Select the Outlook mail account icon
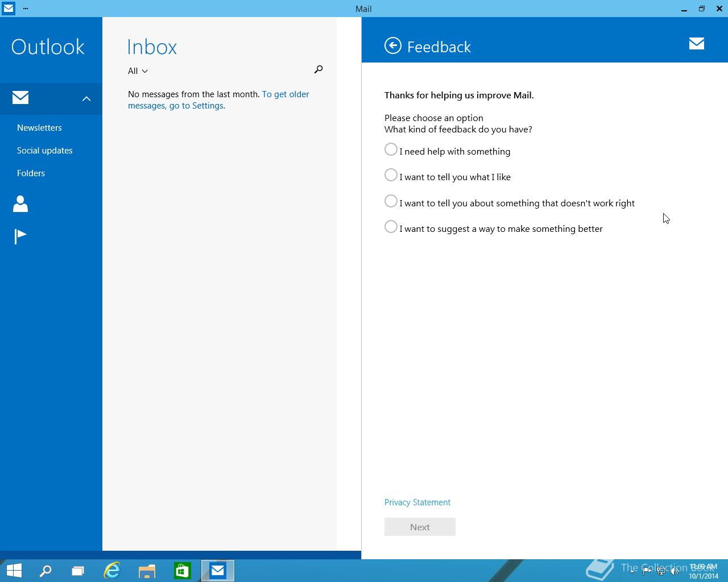Viewport: 728px width, 582px height. point(20,98)
